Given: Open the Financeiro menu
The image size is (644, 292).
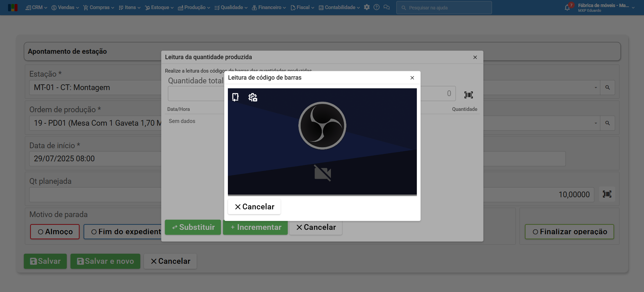Looking at the screenshot, I should pos(269,7).
